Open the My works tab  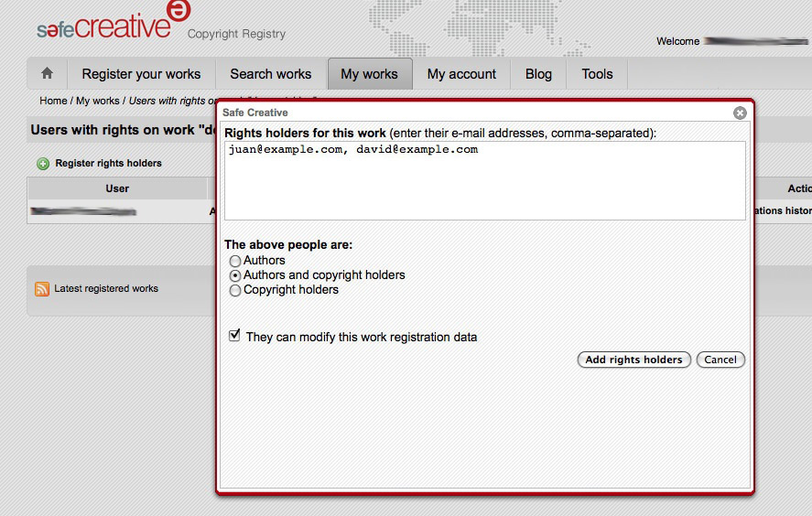click(369, 74)
